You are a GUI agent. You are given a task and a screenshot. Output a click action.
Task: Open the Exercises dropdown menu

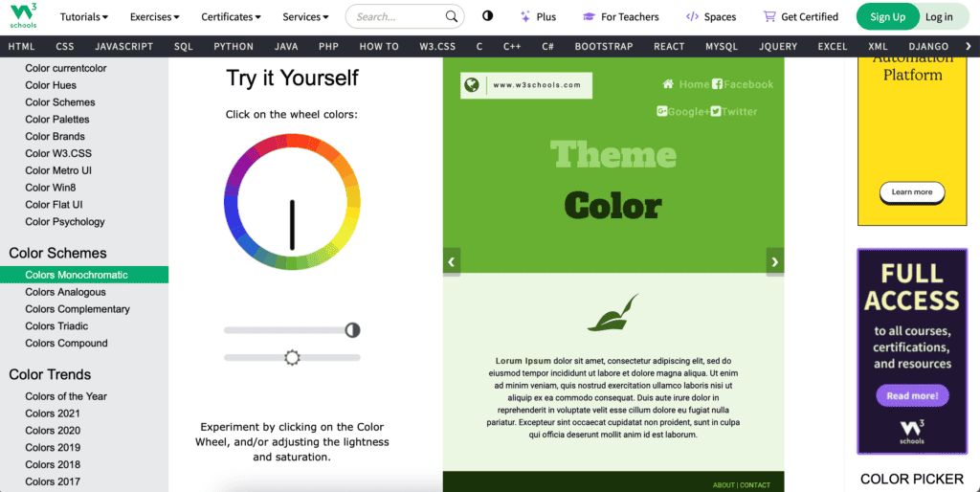(154, 17)
